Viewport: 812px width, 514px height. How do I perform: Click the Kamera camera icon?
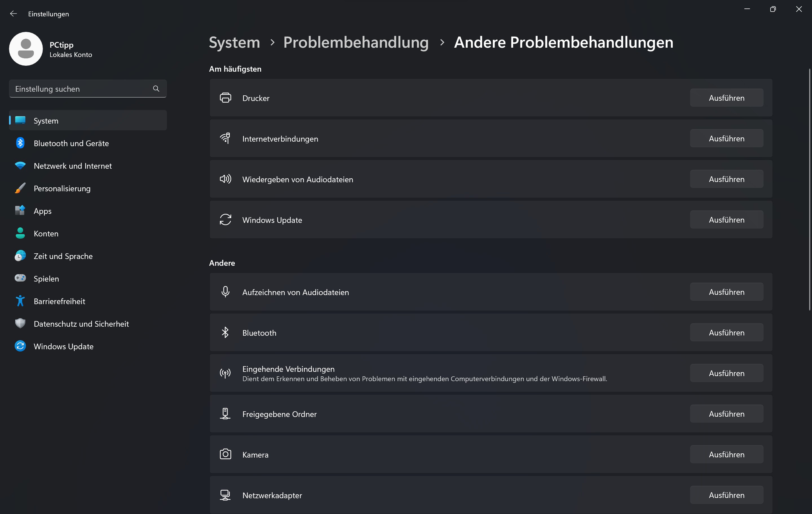[x=225, y=454]
